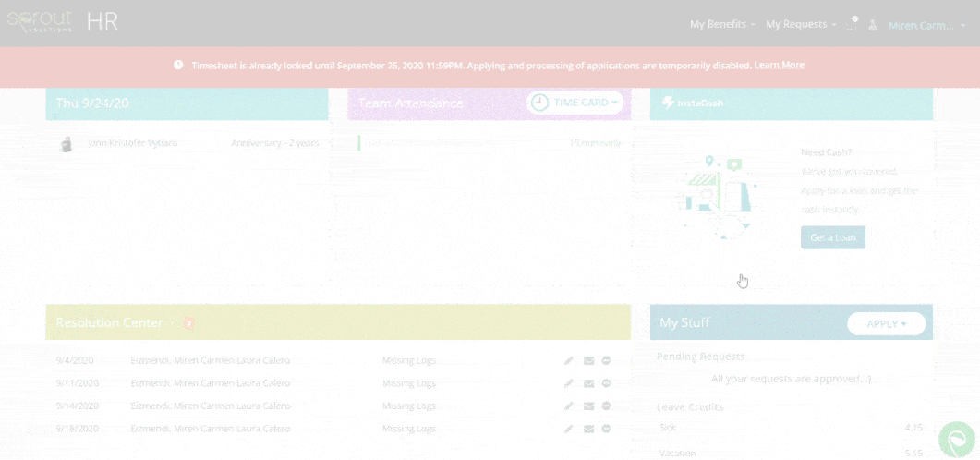Click the Sprout HR logo
980x460 pixels.
coord(62,23)
